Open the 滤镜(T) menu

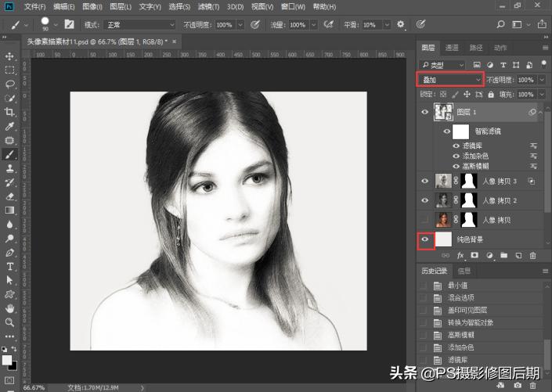point(208,6)
